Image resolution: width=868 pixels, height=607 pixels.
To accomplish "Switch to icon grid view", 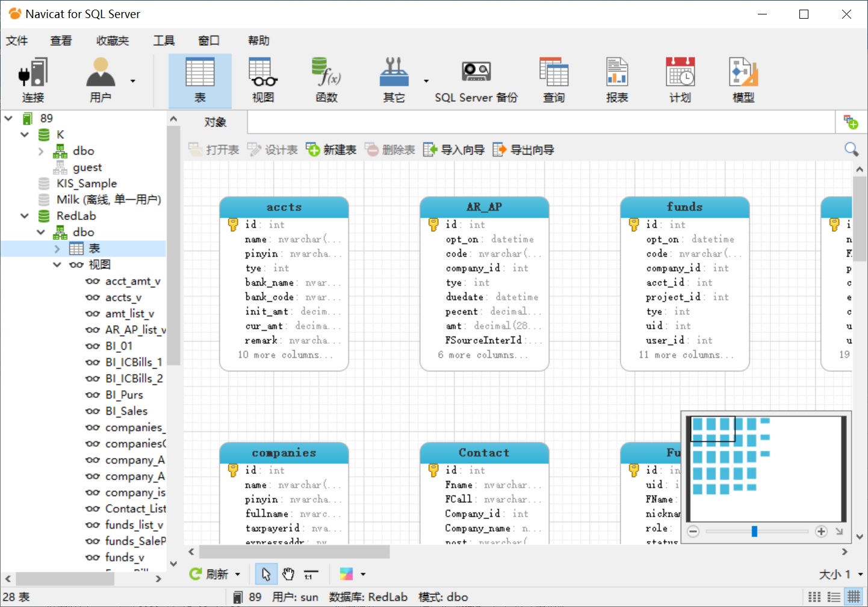I will point(814,597).
